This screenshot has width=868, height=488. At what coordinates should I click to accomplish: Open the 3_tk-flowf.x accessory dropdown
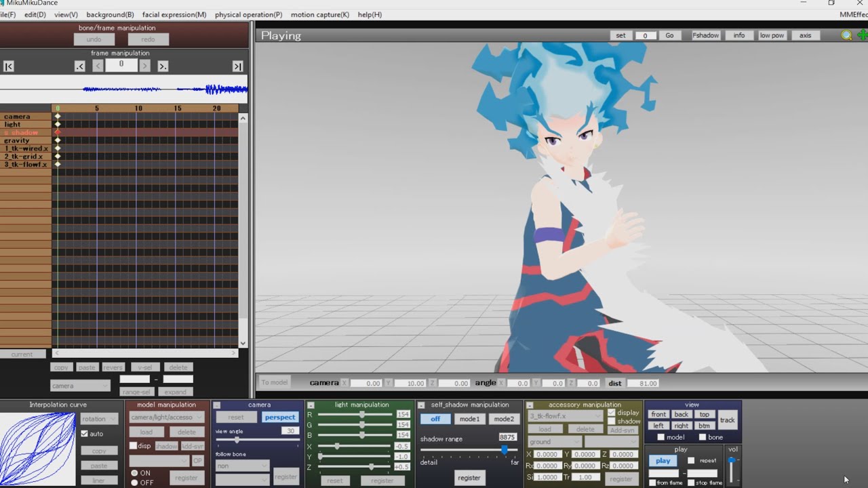[x=566, y=416]
